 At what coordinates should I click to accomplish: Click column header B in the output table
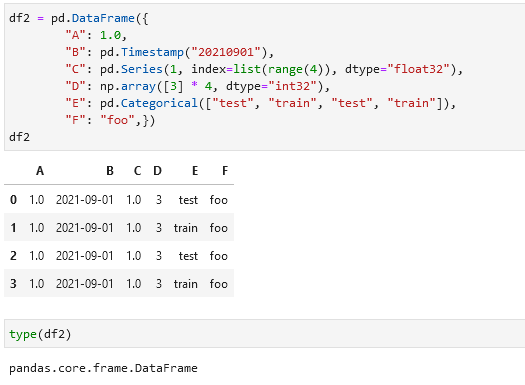coord(110,171)
